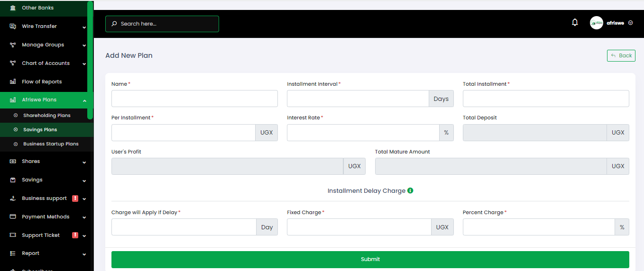Click the Manage Groups sidebar icon
The image size is (644, 271).
[13, 45]
